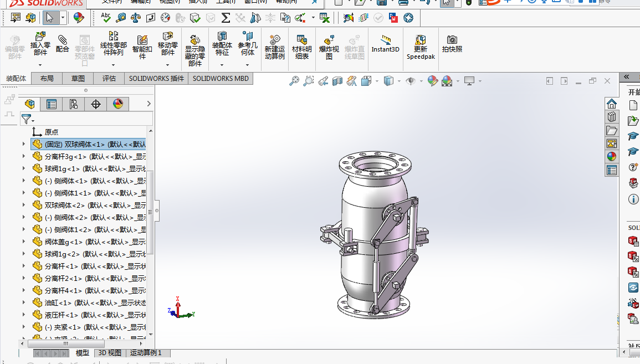Click the sigma equations icon

point(226,18)
